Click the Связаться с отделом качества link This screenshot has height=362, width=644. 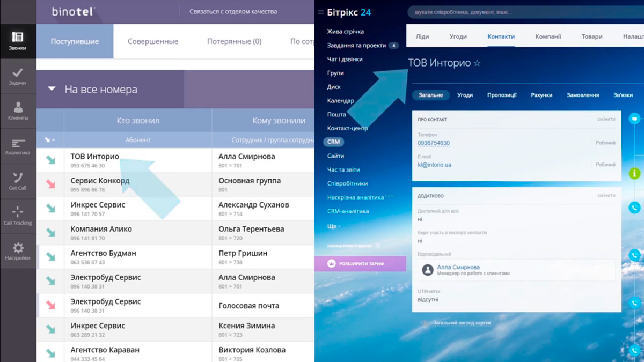pos(233,11)
